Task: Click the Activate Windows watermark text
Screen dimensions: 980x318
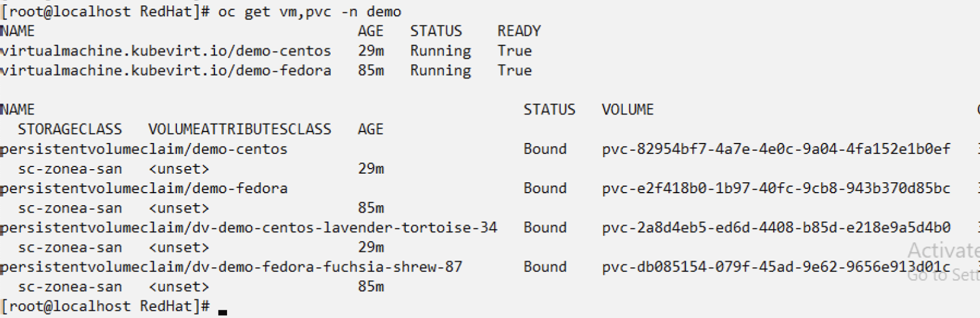Action: pos(943,250)
